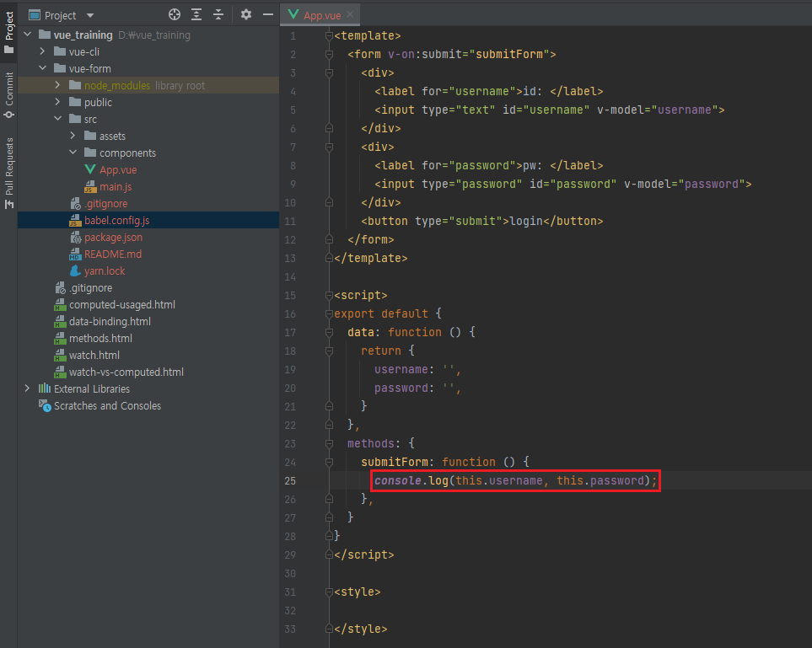Collapse the src folder
This screenshot has width=812, height=648.
58,119
